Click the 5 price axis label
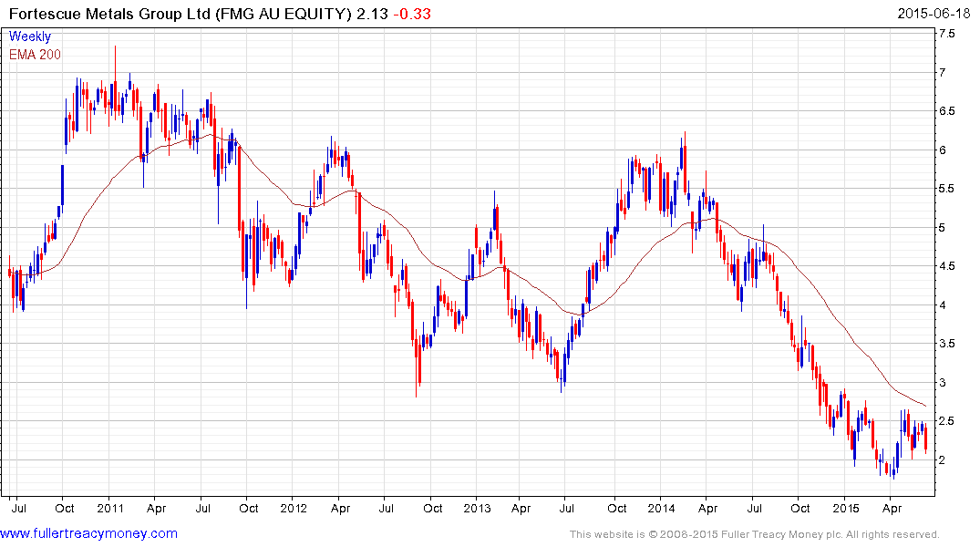The image size is (980, 547). (x=943, y=228)
